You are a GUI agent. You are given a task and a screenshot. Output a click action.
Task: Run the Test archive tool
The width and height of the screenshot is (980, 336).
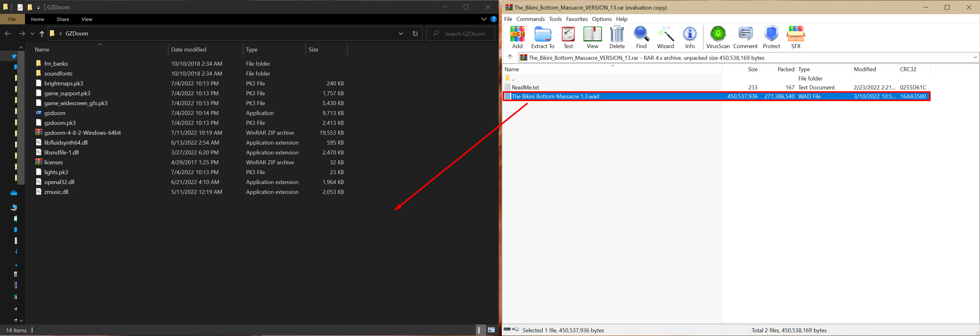coord(568,37)
